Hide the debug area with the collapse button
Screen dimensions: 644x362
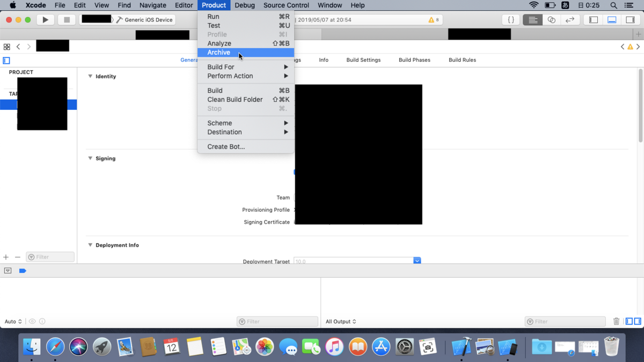(8, 271)
